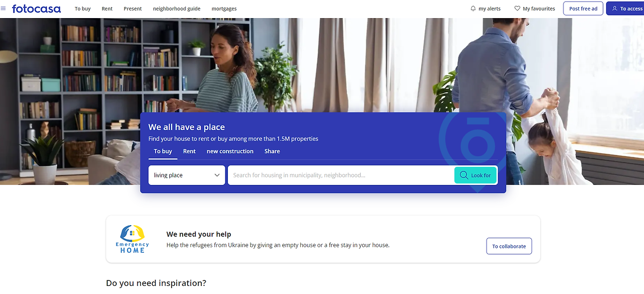Open the mortgages link in header
The width and height of the screenshot is (644, 294).
(224, 9)
